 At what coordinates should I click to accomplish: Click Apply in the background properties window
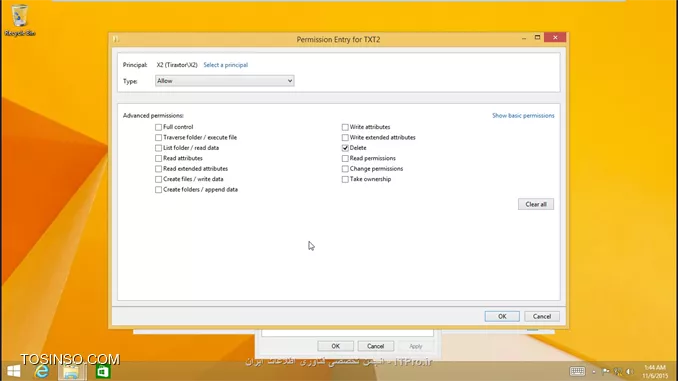click(416, 346)
